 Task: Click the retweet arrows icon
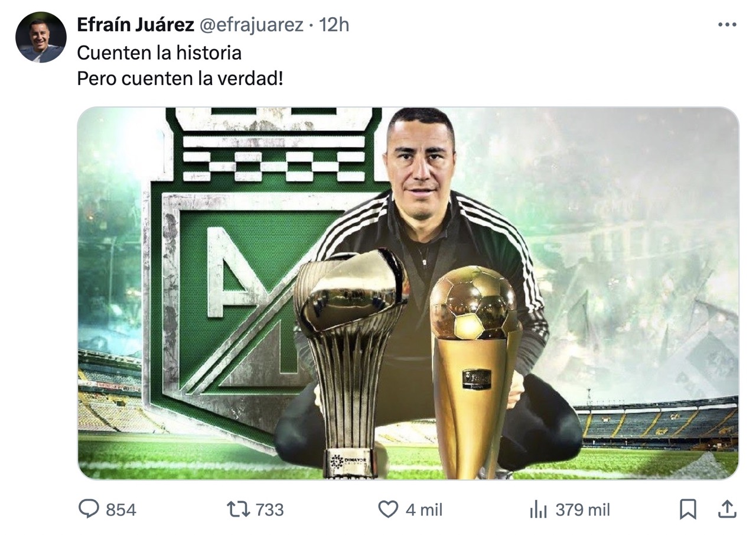(x=238, y=510)
